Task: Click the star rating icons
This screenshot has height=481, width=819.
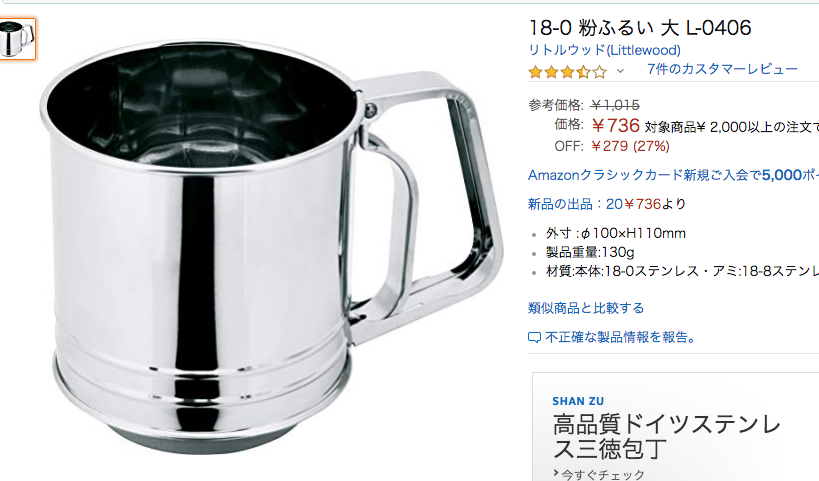Action: (x=567, y=72)
